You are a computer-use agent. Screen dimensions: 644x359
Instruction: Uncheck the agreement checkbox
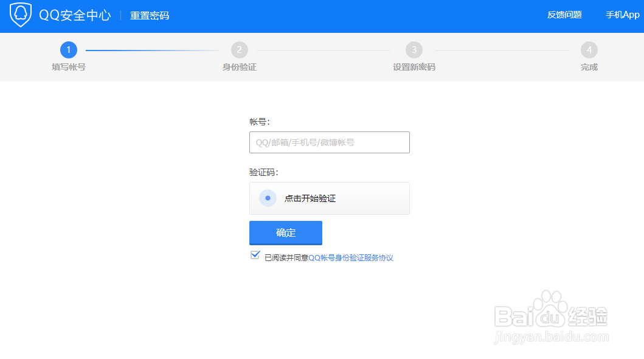[x=255, y=255]
